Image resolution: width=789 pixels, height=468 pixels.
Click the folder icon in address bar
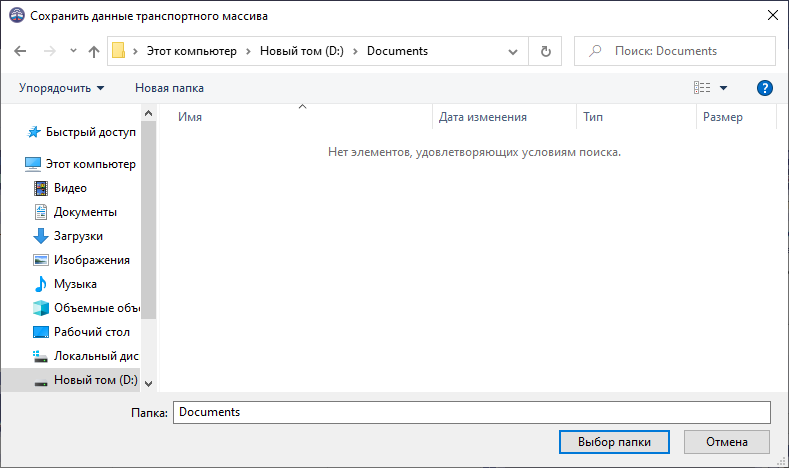(119, 51)
